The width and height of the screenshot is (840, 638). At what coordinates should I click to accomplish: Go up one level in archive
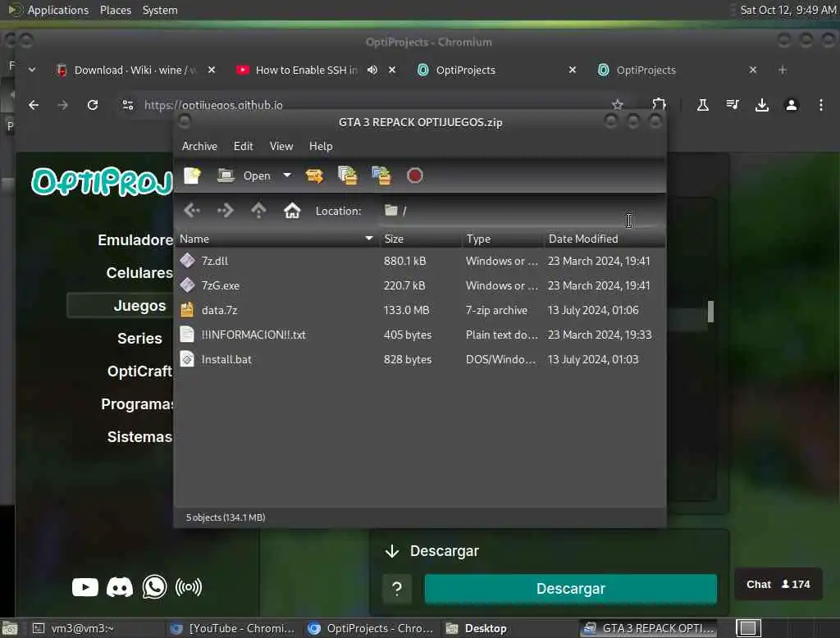click(258, 211)
